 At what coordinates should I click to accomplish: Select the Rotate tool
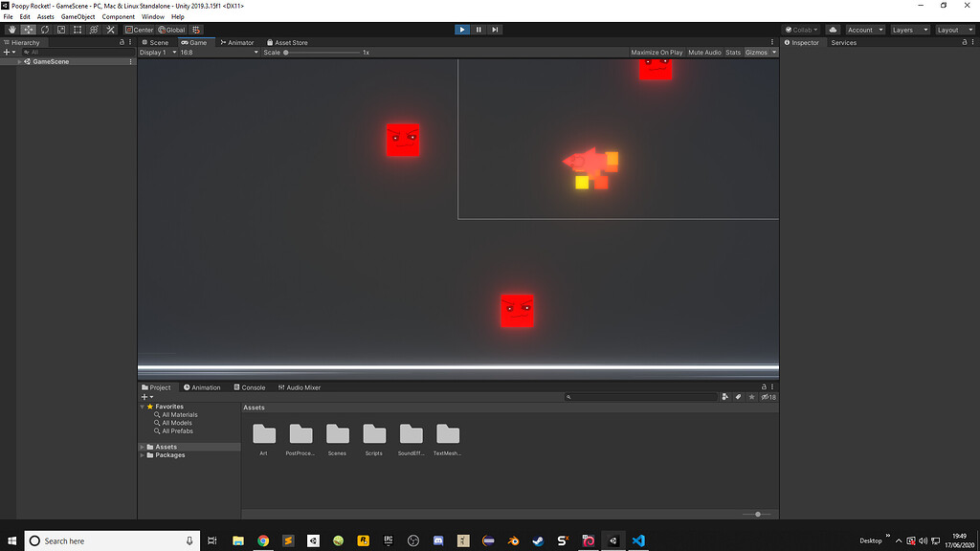[44, 30]
